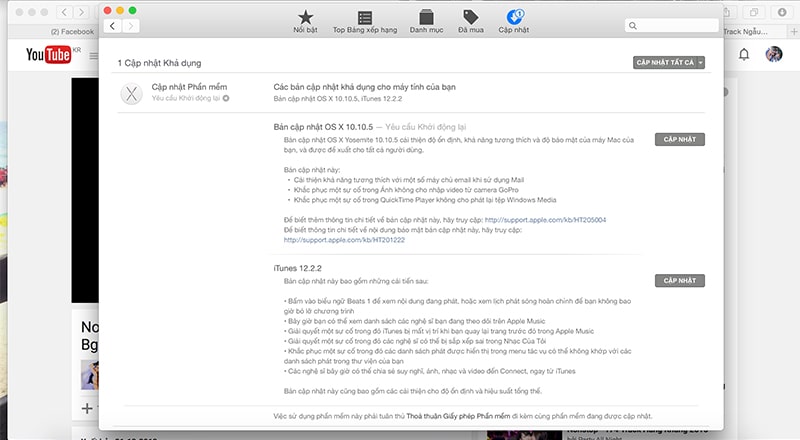Click Safari back button behind App Store
This screenshot has height=440, width=800.
[64, 12]
